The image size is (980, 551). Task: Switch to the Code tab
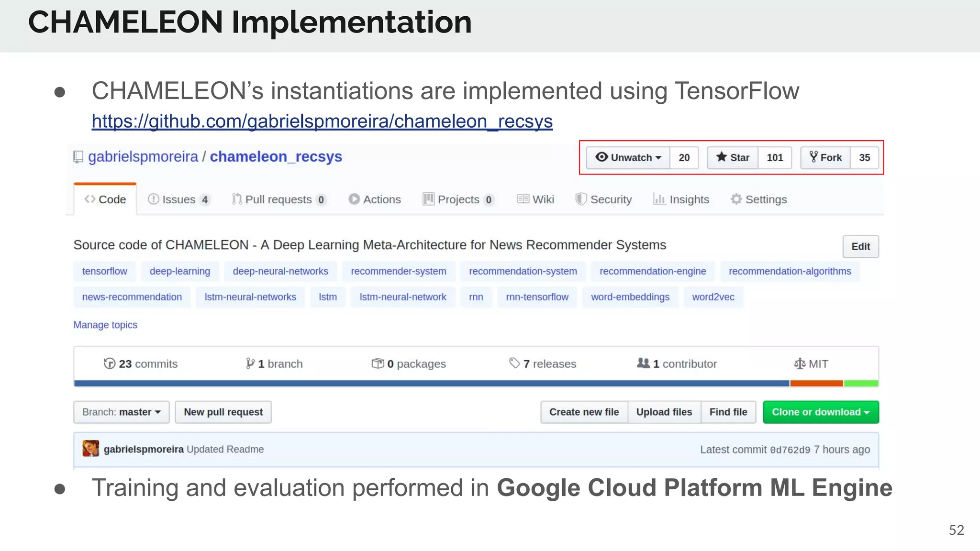pos(105,199)
